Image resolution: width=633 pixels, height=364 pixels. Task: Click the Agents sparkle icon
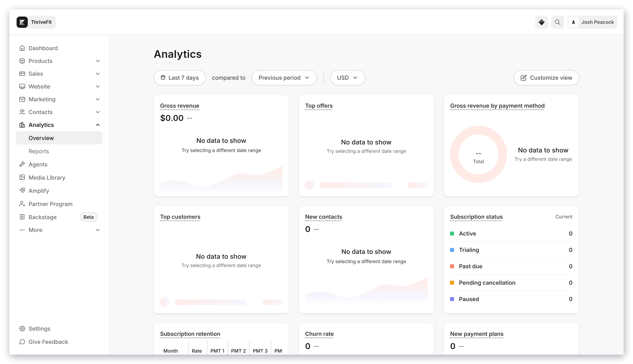(22, 164)
